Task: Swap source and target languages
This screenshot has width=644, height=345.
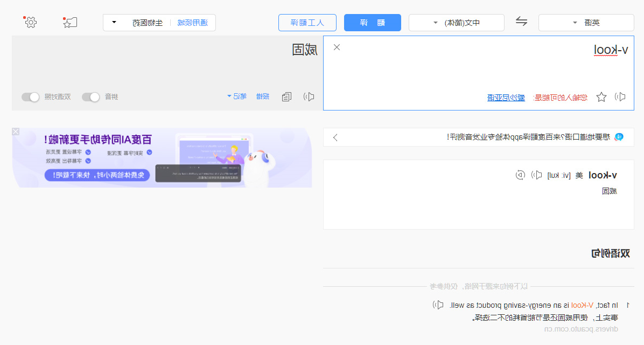Action: (521, 22)
